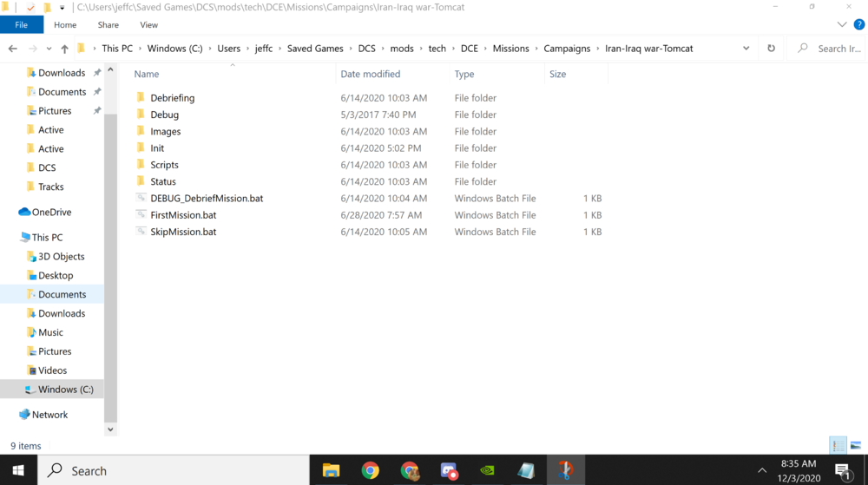The height and width of the screenshot is (485, 868).
Task: Open the Share ribbon tab
Action: click(108, 24)
